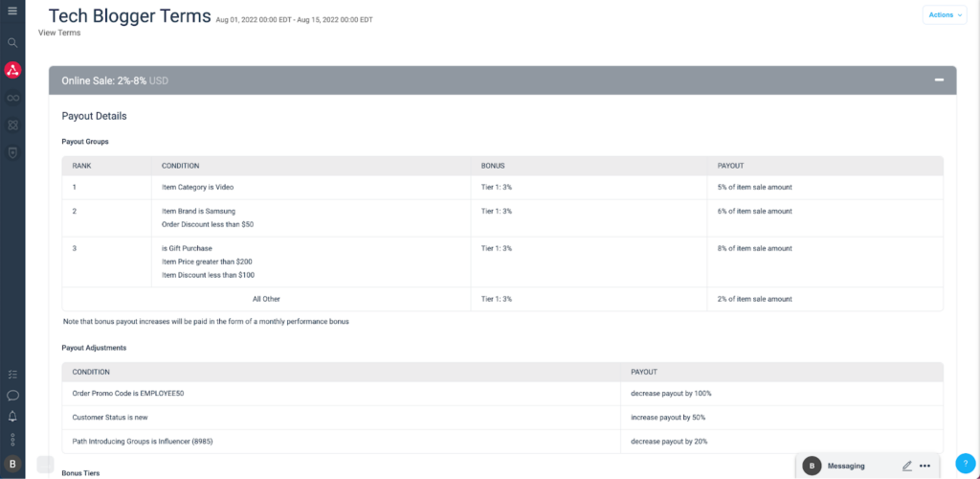Click the compose message pencil icon

pos(906,466)
